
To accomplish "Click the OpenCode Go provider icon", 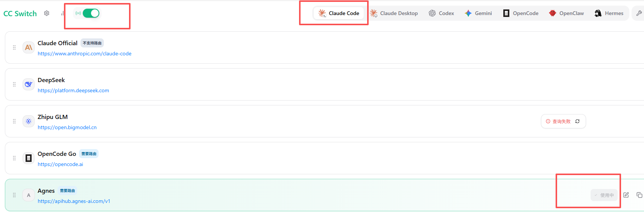I will click(29, 158).
